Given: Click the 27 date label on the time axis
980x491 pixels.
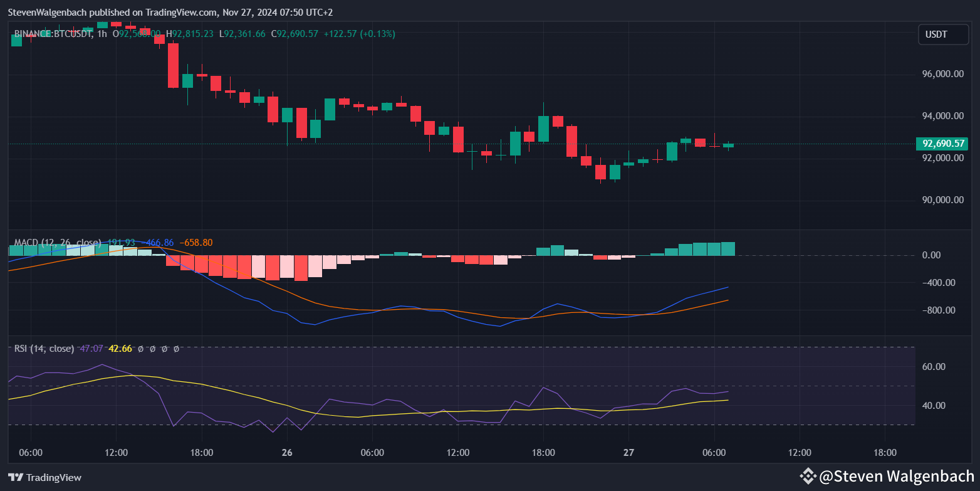Looking at the screenshot, I should pos(628,452).
